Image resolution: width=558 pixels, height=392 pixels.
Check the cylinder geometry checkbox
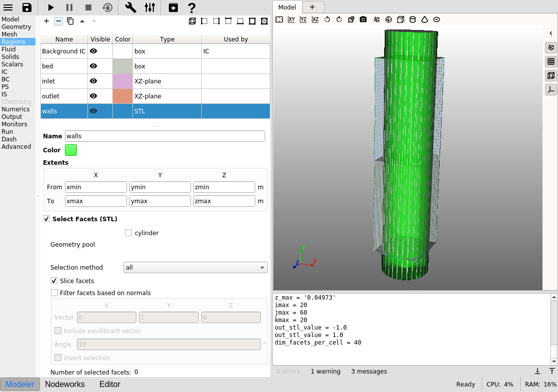coord(128,233)
